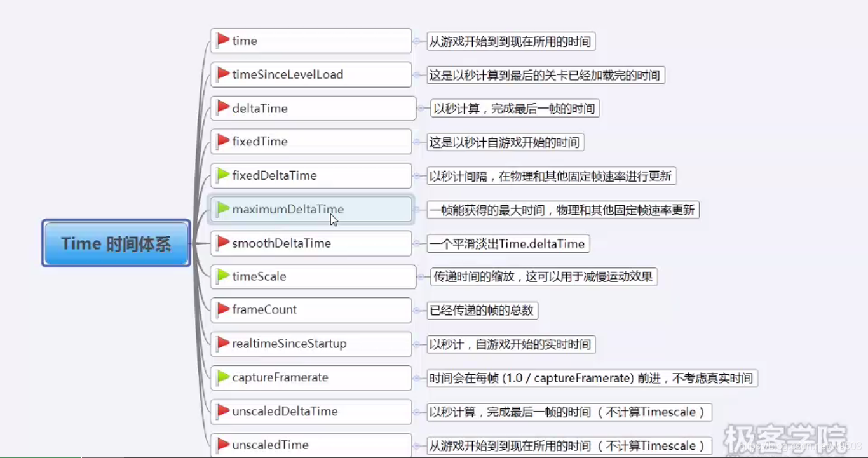Click the note 以秒计，自游戏开始的实时时间
Viewport: 868px width, 458px height.
click(510, 345)
